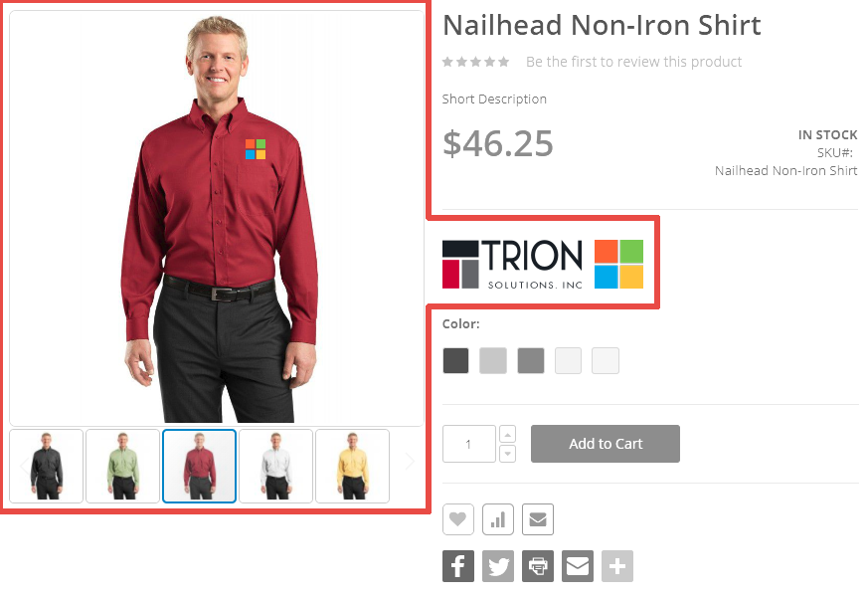Click the print share icon
868x600 pixels.
pyautogui.click(x=538, y=565)
